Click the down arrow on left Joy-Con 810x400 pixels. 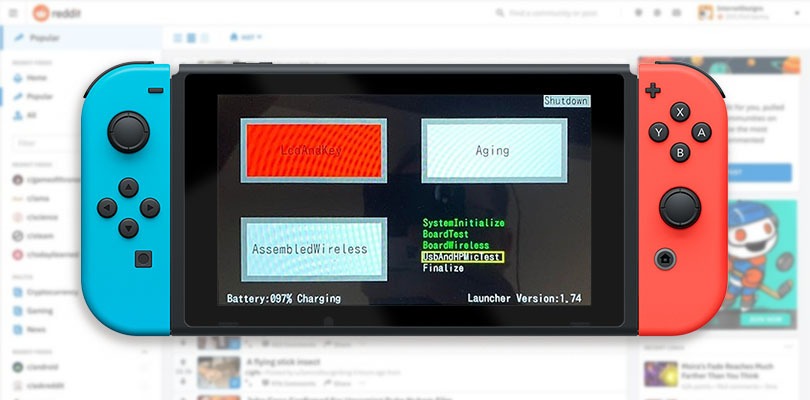[128, 228]
